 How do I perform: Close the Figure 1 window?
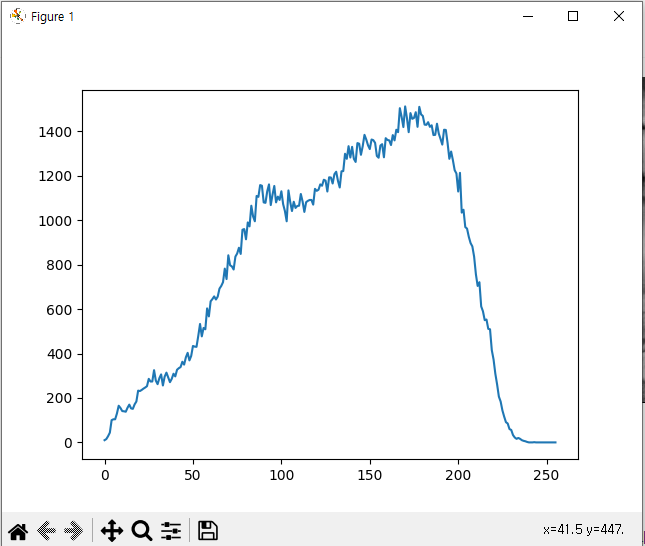click(619, 16)
